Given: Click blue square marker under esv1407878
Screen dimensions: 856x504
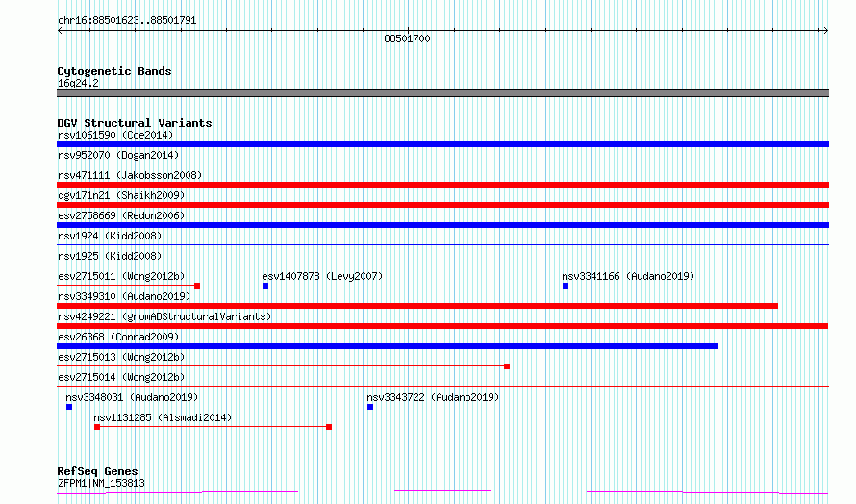Looking at the screenshot, I should [x=265, y=286].
